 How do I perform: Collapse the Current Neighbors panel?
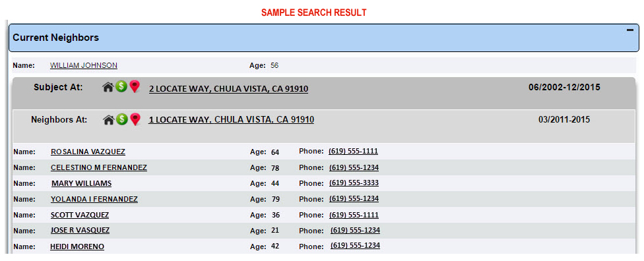tap(629, 30)
